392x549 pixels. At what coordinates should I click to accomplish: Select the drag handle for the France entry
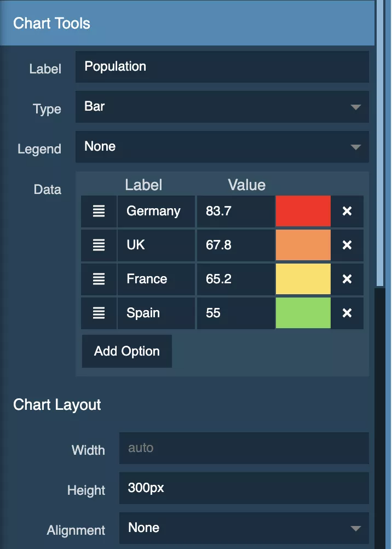(x=99, y=279)
